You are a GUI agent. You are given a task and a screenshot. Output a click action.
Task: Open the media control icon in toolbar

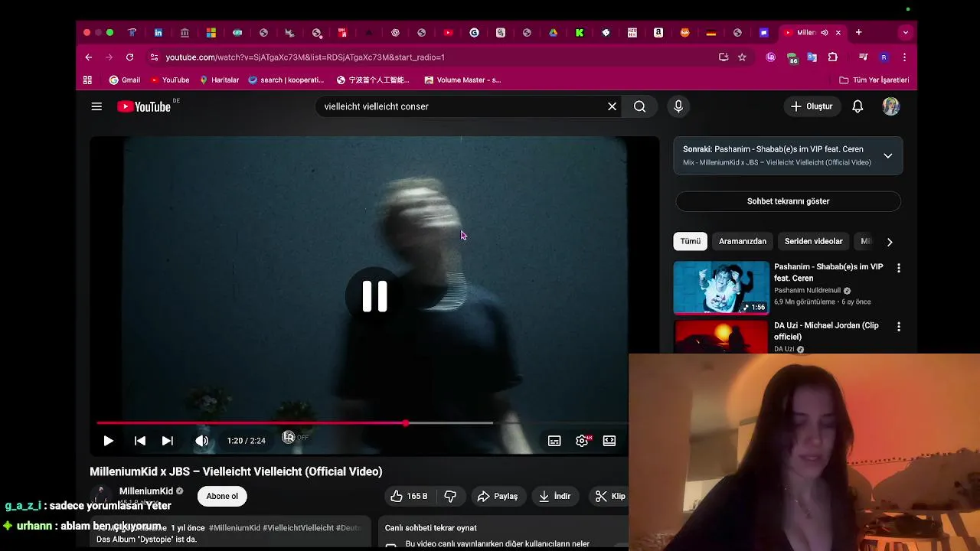pos(864,57)
